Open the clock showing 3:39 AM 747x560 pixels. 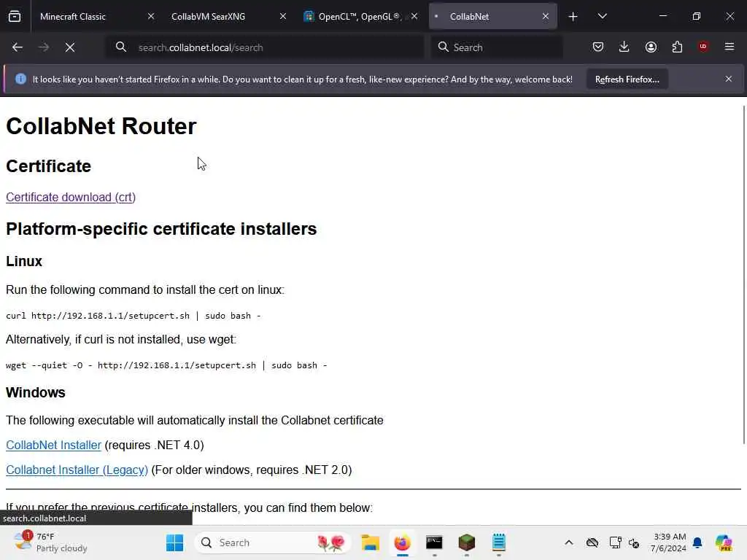click(669, 542)
